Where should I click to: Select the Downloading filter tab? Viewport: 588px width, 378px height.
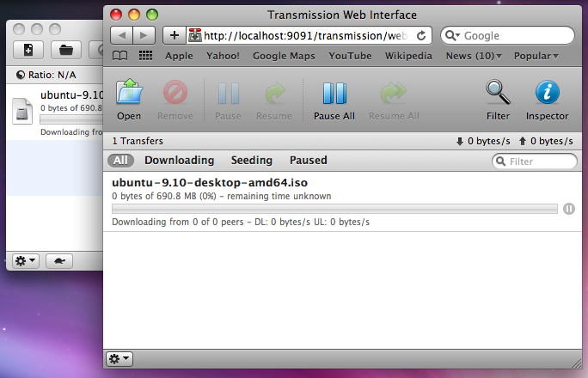point(180,161)
